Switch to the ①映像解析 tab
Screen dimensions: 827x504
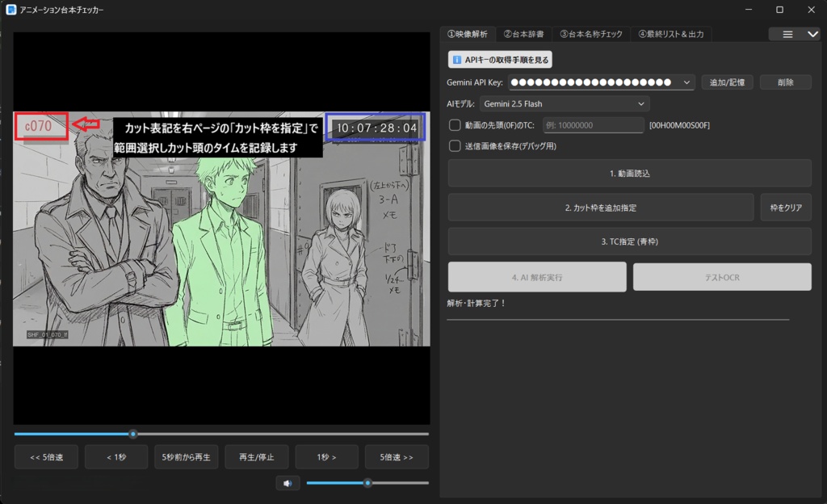(x=468, y=34)
